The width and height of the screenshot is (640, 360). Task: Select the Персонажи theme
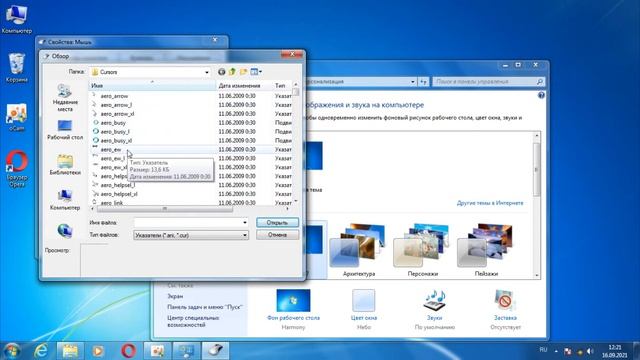(x=423, y=250)
